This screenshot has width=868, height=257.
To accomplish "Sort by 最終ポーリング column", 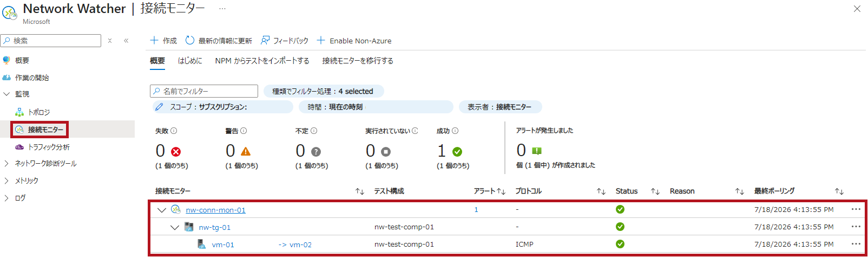I will [839, 191].
